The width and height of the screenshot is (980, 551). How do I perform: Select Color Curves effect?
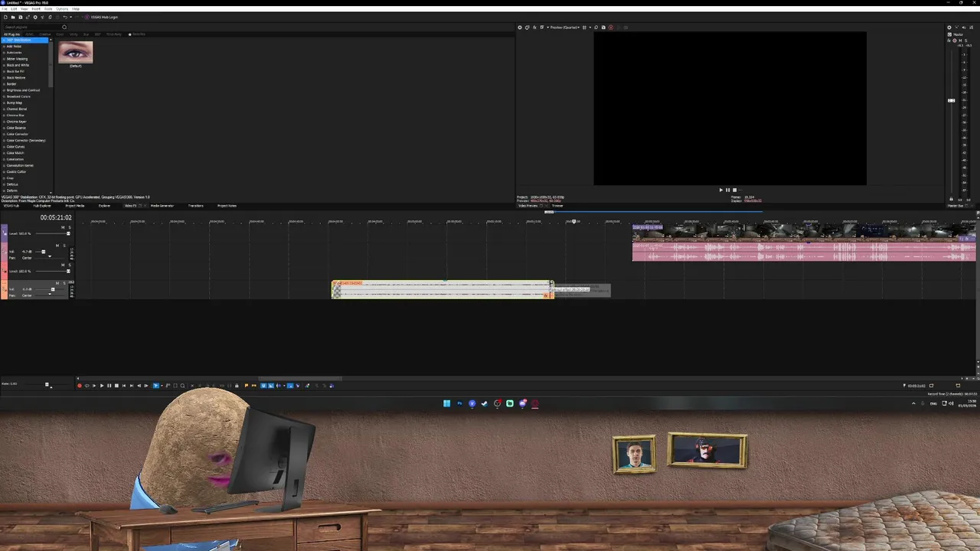tap(15, 147)
